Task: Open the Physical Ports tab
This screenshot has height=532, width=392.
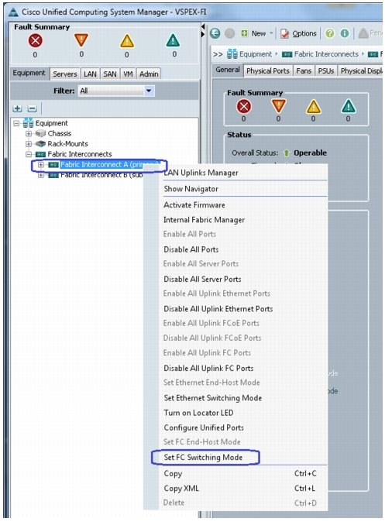Action: 268,71
